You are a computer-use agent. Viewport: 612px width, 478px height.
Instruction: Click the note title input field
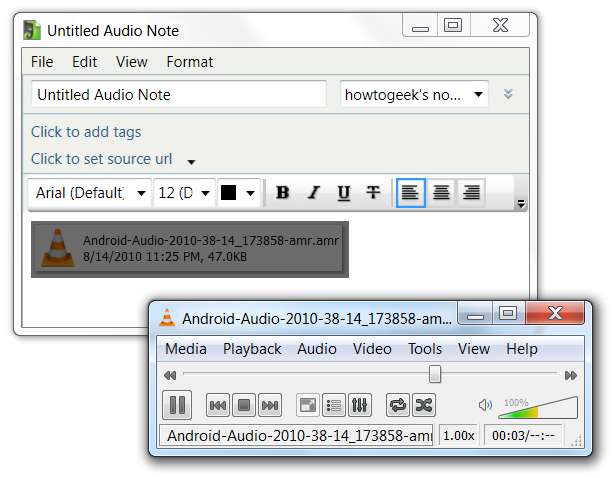pyautogui.click(x=179, y=94)
